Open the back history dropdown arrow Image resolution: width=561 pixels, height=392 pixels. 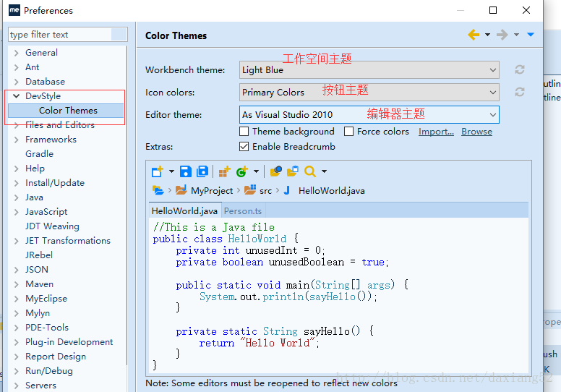(x=487, y=35)
